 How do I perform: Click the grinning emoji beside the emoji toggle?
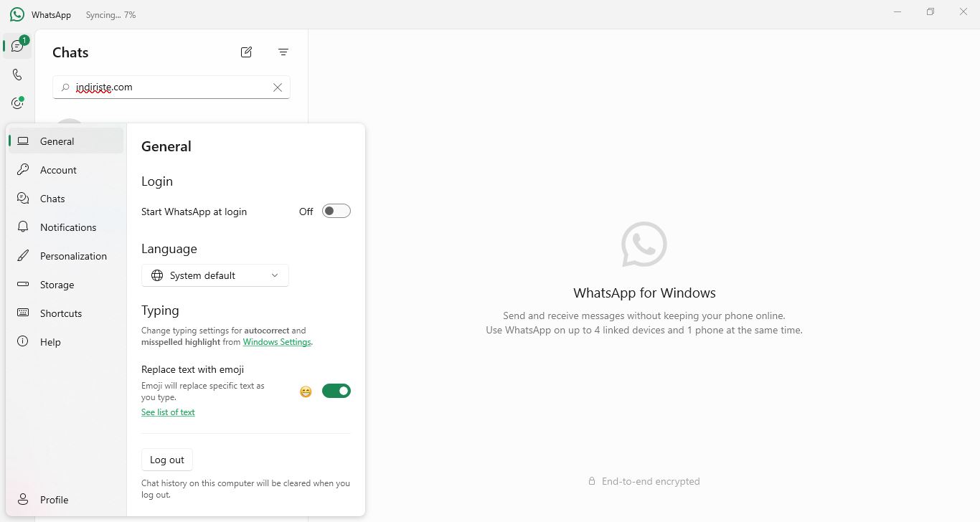[306, 391]
